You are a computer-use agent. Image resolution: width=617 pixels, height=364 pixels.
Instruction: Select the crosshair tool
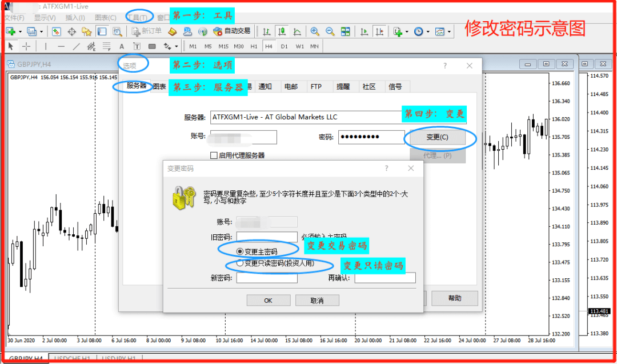click(x=25, y=46)
